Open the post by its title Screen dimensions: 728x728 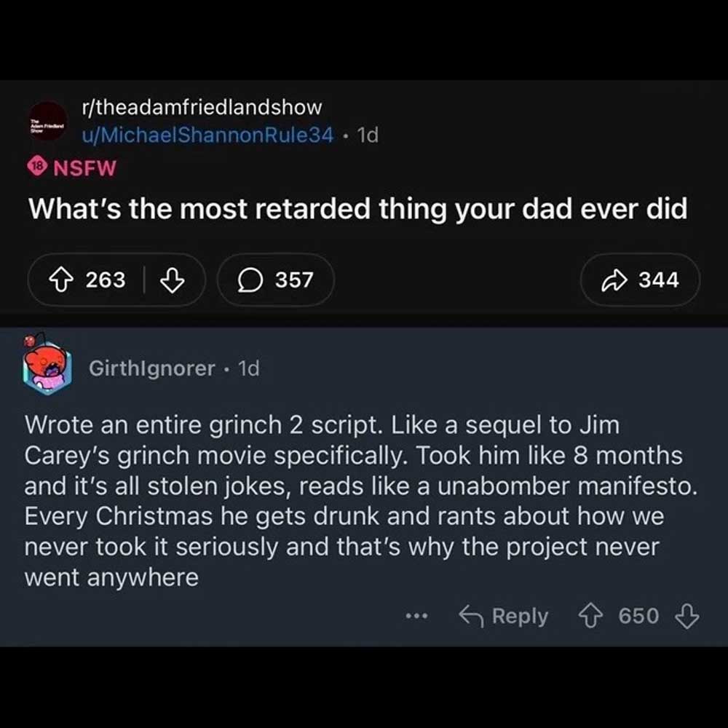click(x=357, y=209)
